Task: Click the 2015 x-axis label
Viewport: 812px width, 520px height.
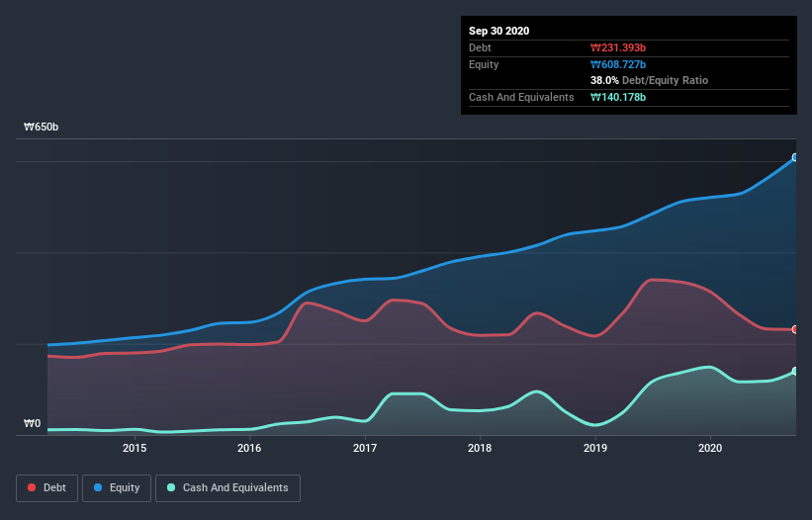Action: point(135,448)
